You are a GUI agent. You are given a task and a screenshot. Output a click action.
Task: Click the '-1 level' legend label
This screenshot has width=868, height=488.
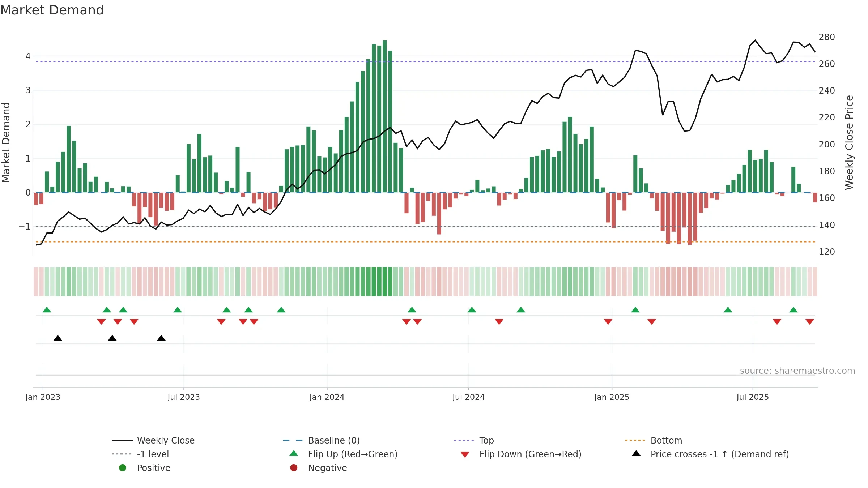point(153,454)
